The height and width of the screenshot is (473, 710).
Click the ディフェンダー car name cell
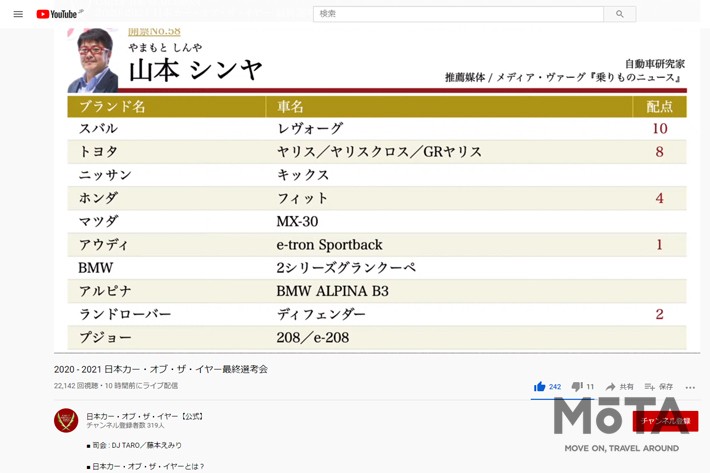[321, 314]
